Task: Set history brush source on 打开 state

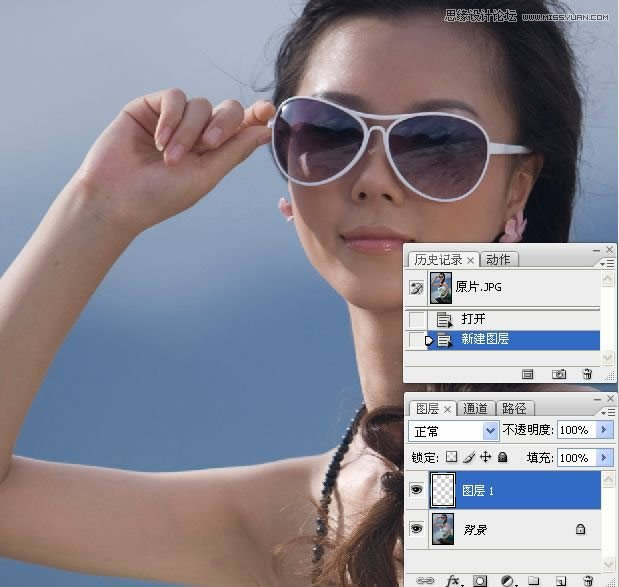Action: coord(417,319)
